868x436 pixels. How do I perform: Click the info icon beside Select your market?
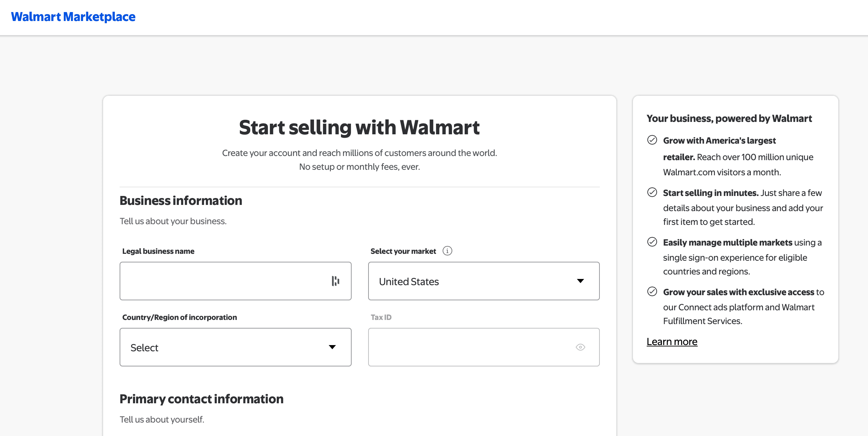click(447, 251)
